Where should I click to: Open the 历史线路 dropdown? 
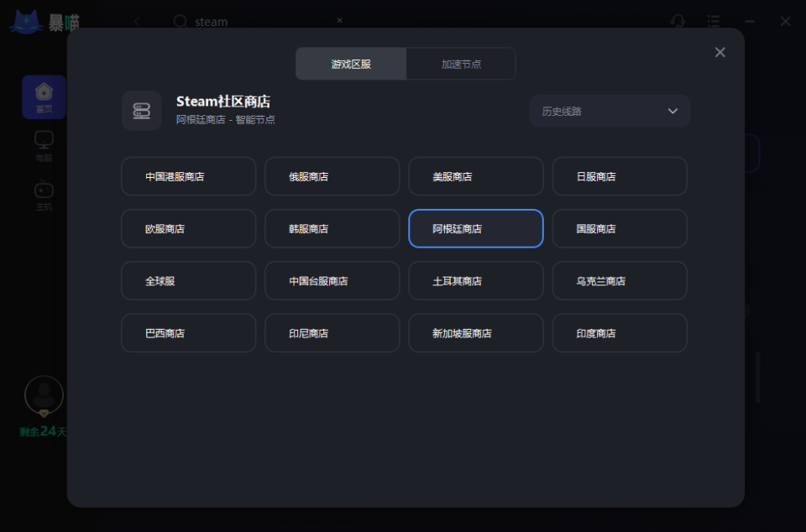coord(610,111)
